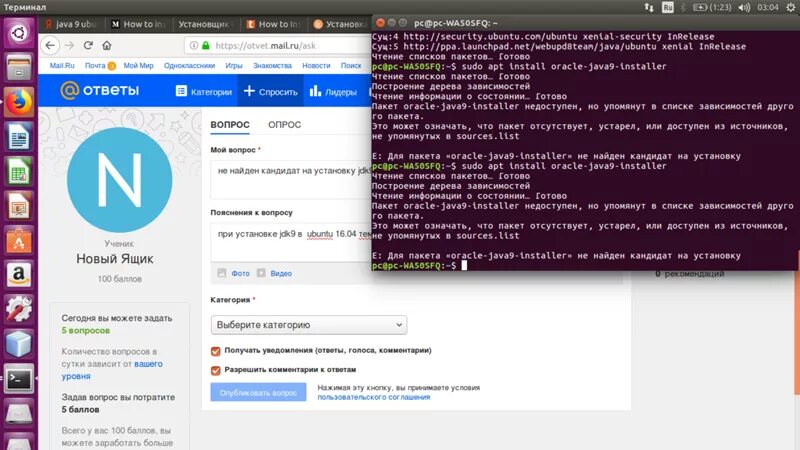Switch to ОПРОС tab
Screen dimensions: 800x450
[x=285, y=125]
